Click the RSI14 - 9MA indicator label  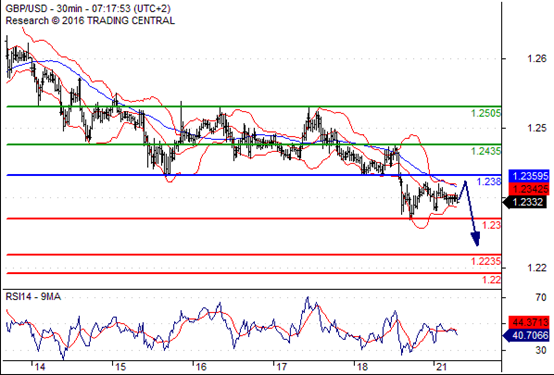click(33, 297)
